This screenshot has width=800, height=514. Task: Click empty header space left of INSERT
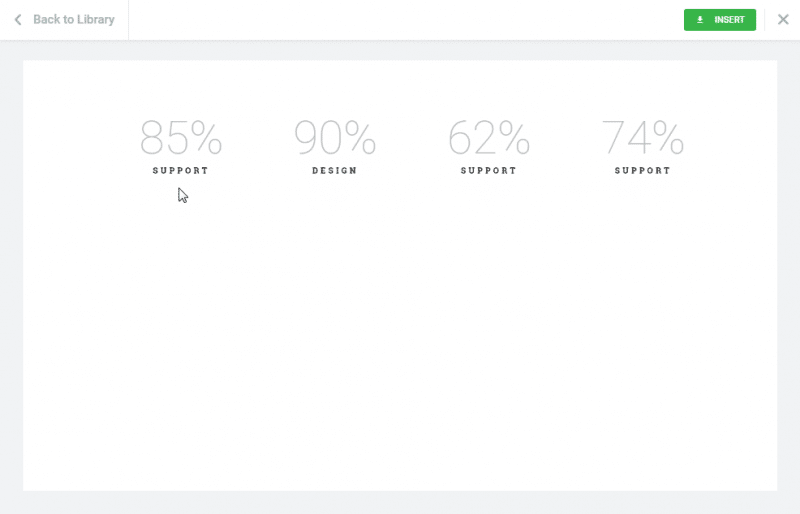(x=406, y=20)
